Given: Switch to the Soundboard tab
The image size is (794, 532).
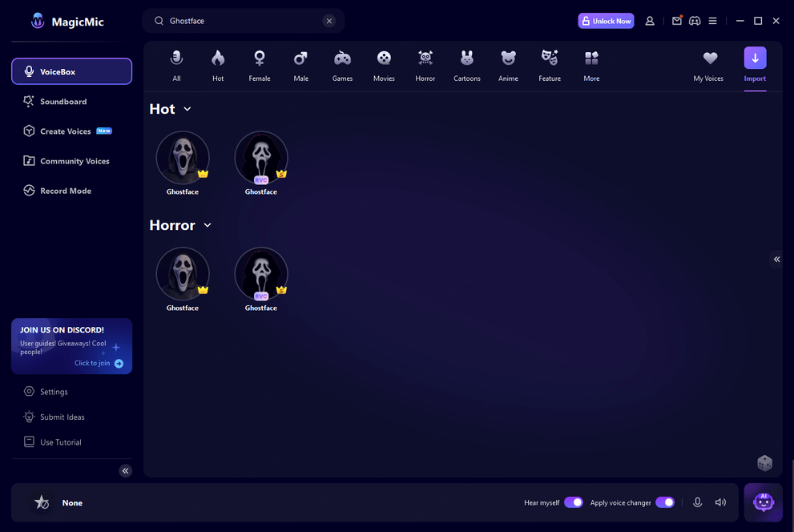Looking at the screenshot, I should (63, 102).
